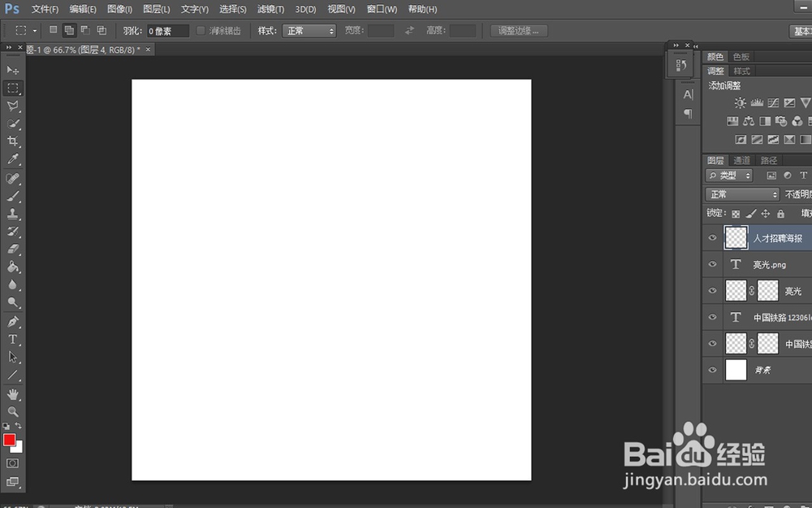Screen dimensions: 812x508
Task: Select the Move tool
Action: [12, 70]
